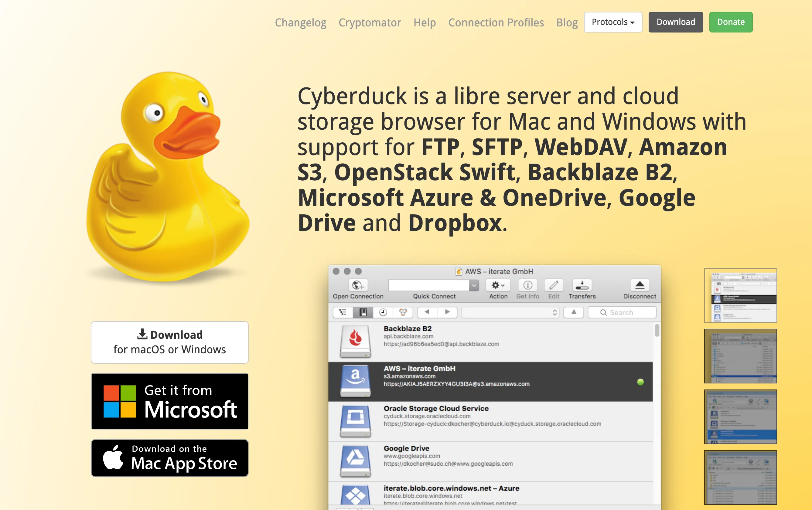Select the Backblaze B2 drive icon

[355, 341]
